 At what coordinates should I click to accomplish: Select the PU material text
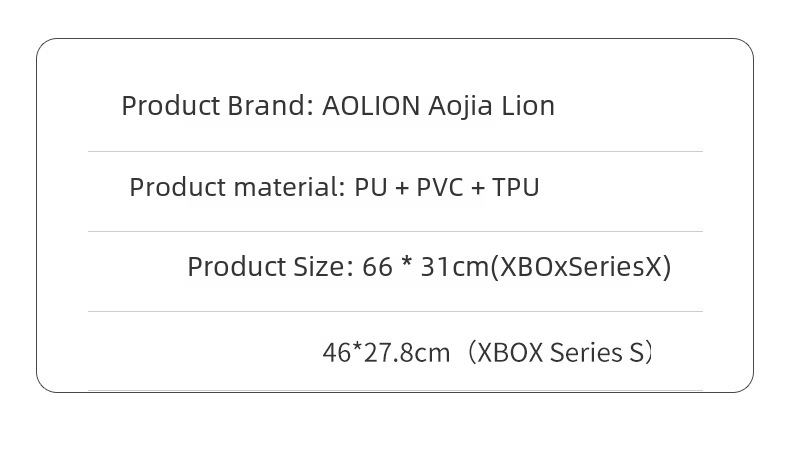[x=371, y=187]
